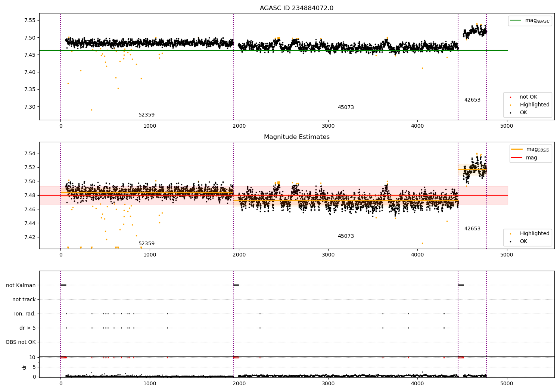
Task: Click the 7.44 y-axis tick label
Action: click(30, 223)
